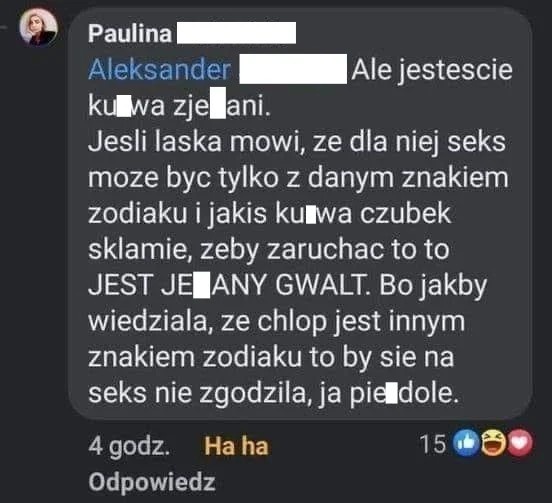Click the line starting 'Jesli laska mowi'
Image resolution: width=552 pixels, height=503 pixels.
coord(297,142)
